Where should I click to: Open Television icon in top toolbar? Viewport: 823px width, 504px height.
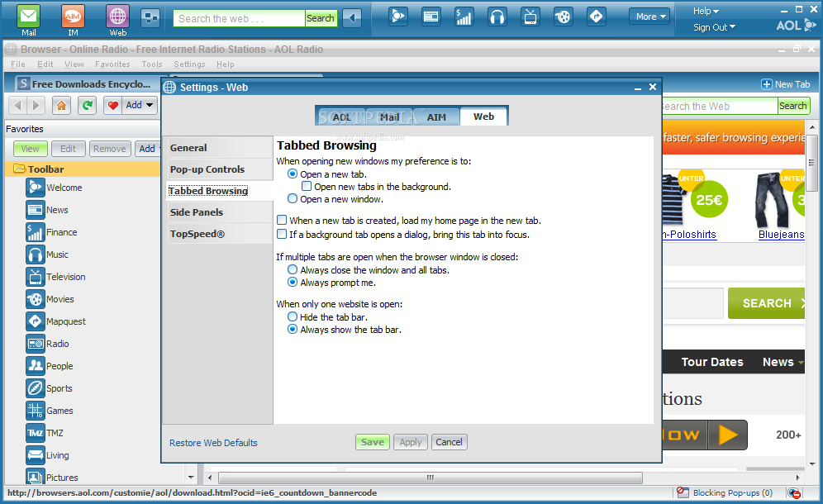pyautogui.click(x=530, y=17)
